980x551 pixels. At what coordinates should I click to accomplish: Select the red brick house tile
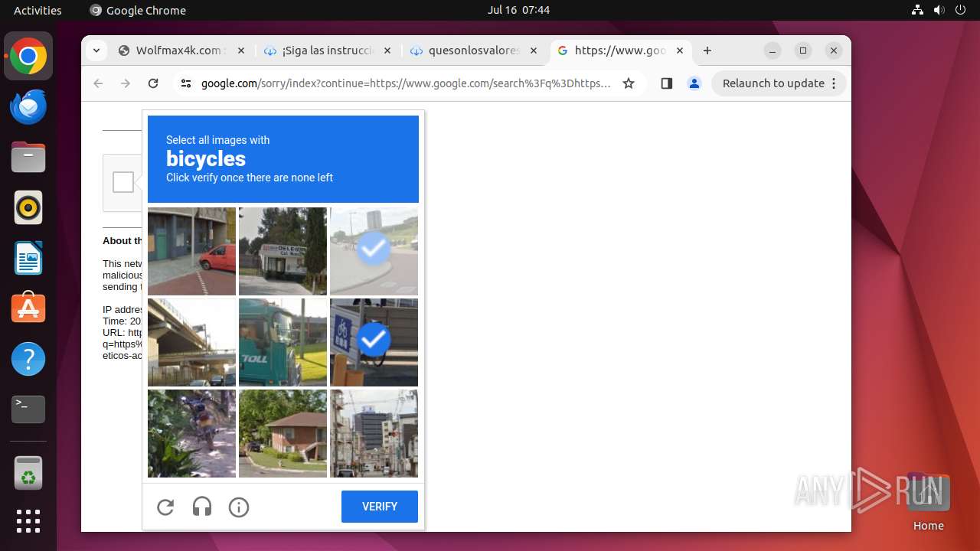point(283,433)
